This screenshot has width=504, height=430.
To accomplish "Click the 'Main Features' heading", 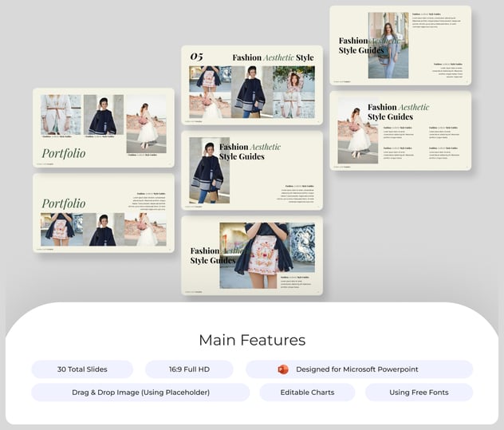I will (252, 340).
